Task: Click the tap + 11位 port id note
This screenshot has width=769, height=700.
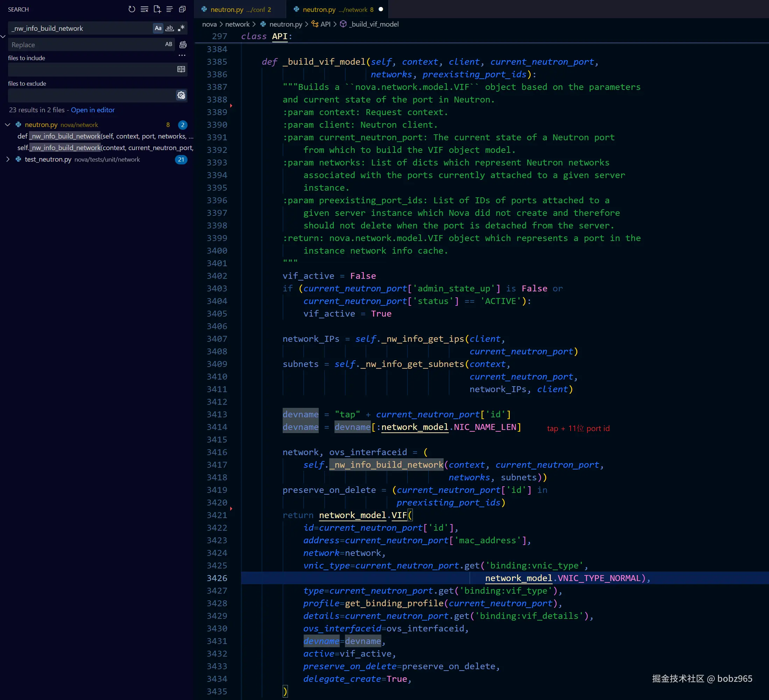Action: tap(578, 429)
